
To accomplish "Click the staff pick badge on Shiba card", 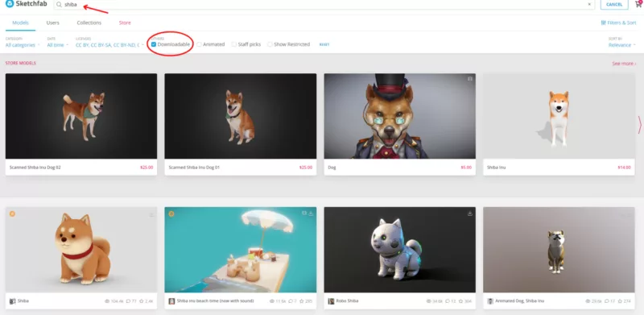I will (12, 213).
